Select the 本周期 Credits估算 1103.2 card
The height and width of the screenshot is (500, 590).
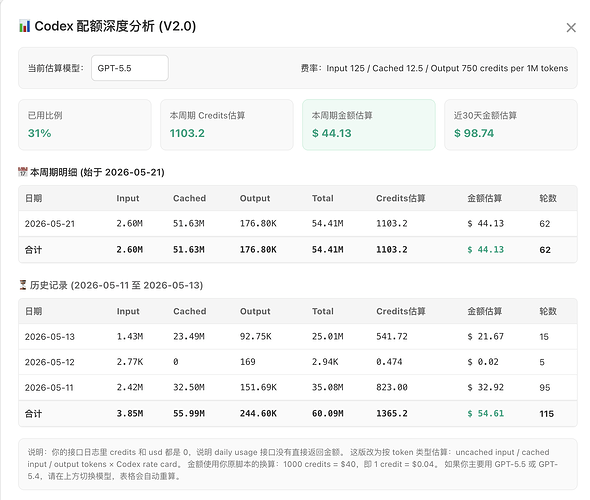227,125
